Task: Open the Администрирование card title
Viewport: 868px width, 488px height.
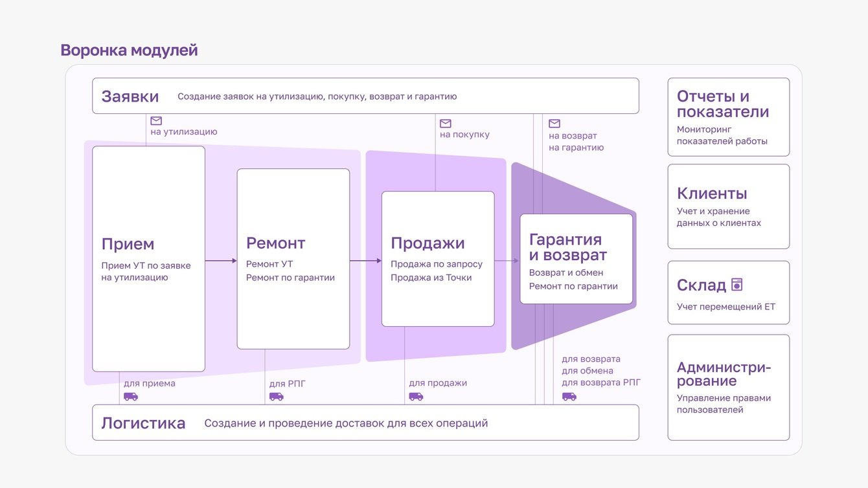Action: point(724,374)
